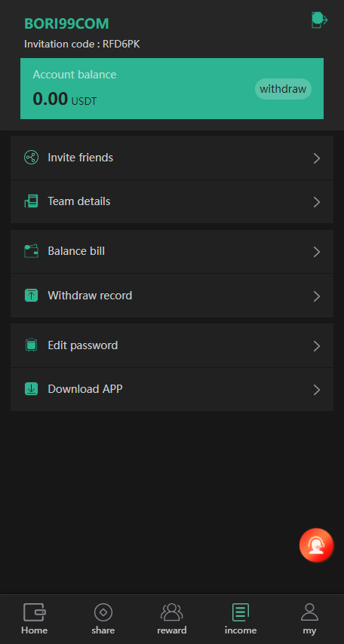
Task: Switch to the share tab
Action: tap(103, 619)
